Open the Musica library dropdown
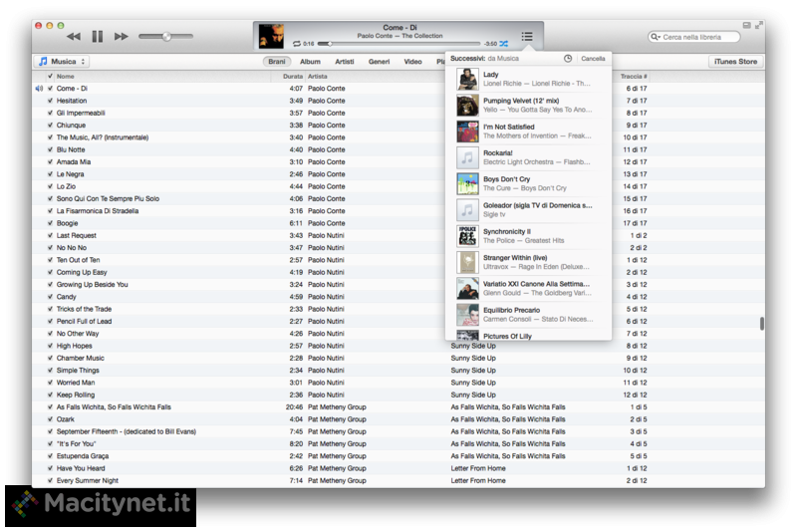The image size is (797, 532). [62, 62]
